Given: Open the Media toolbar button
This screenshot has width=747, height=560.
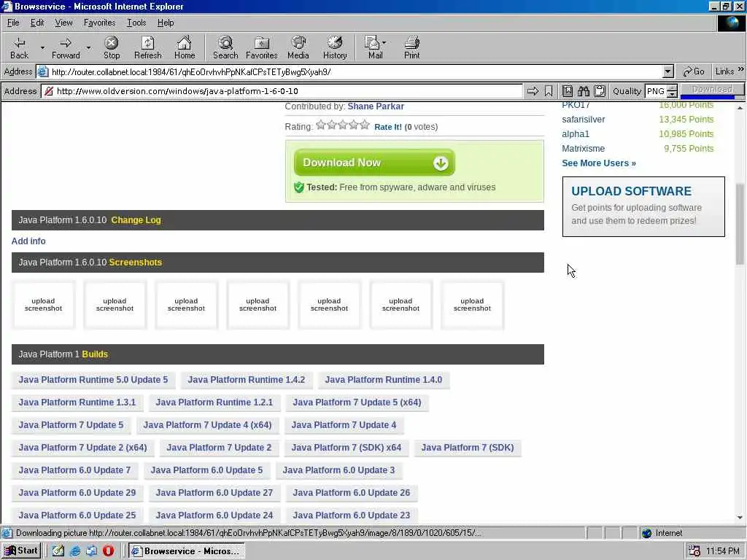Looking at the screenshot, I should click(298, 47).
